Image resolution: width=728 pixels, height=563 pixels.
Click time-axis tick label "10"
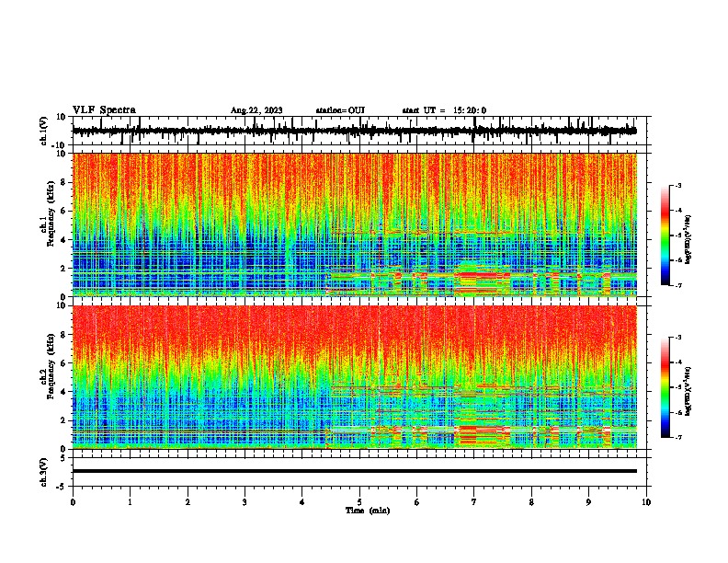[x=646, y=502]
